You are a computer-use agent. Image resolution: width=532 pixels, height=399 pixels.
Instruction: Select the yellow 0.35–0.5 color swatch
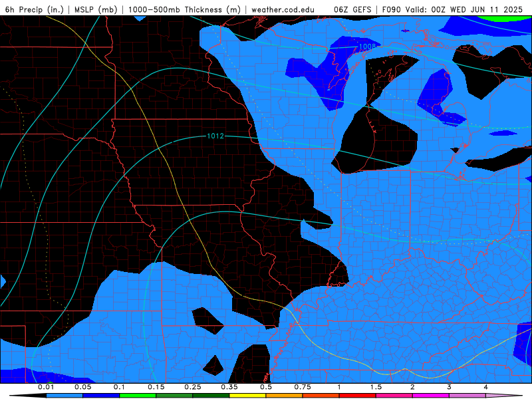pyautogui.click(x=247, y=396)
